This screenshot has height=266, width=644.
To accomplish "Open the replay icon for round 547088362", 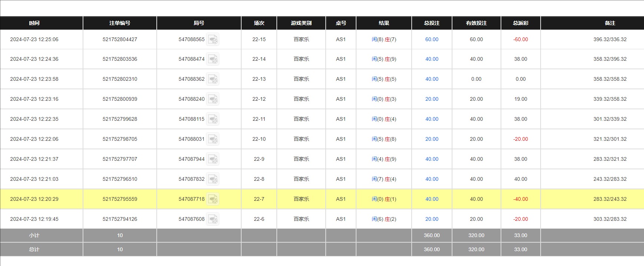I will point(213,79).
